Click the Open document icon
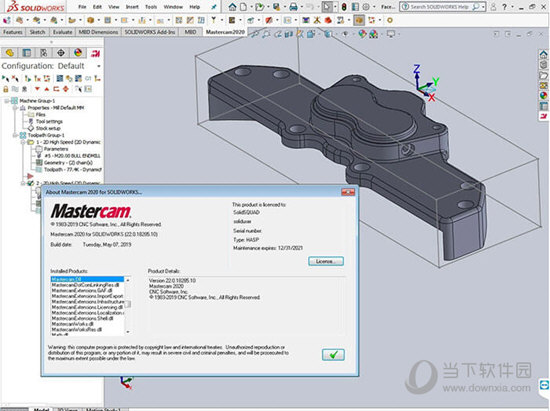The height and width of the screenshot is (411, 550). [x=259, y=7]
